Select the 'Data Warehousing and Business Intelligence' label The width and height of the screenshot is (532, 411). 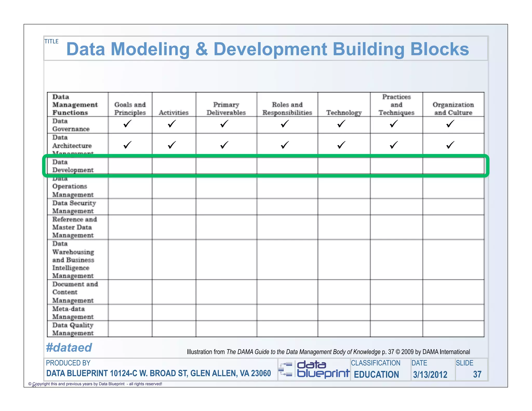pos(73,260)
